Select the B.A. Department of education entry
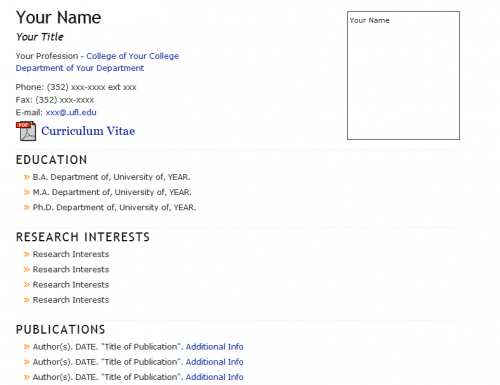500x385 pixels. [x=111, y=177]
